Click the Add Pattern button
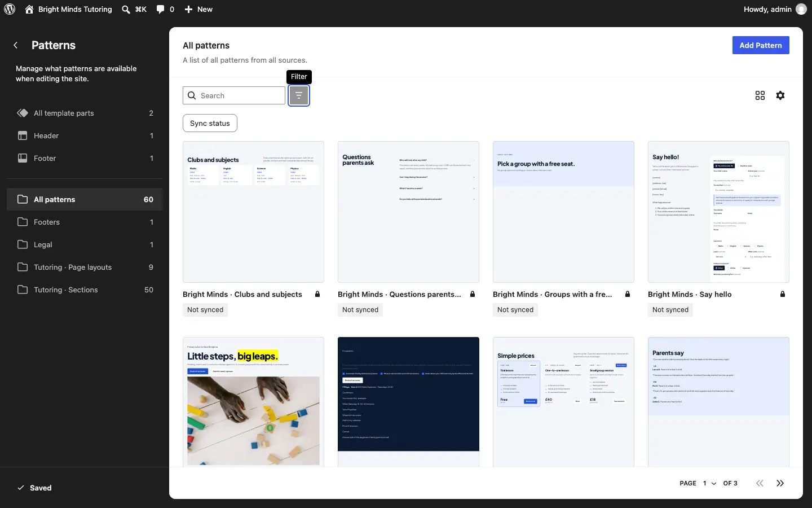Viewport: 812px width, 508px height. click(761, 45)
